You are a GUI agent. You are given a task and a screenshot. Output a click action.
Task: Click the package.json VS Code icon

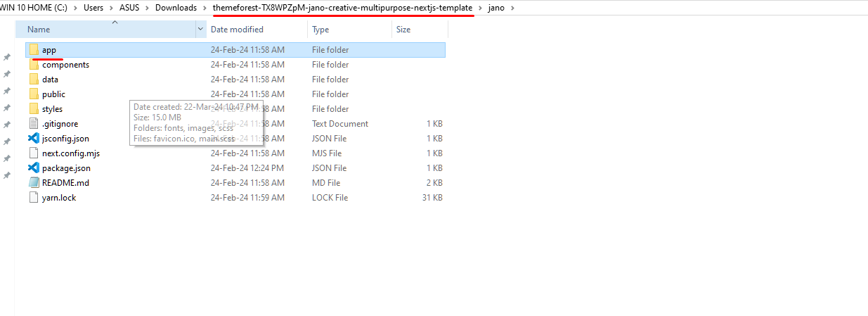(x=34, y=168)
